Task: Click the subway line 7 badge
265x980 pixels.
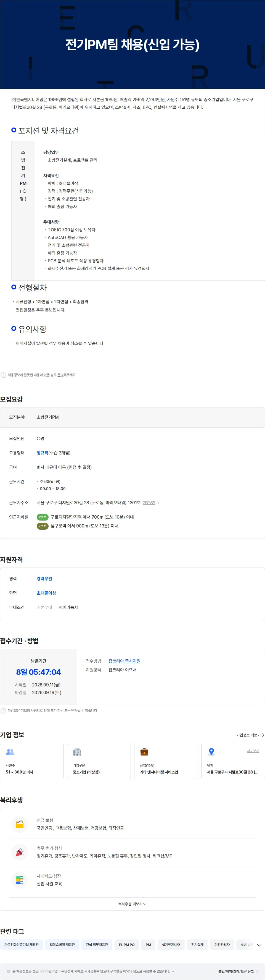Action: coord(42,526)
